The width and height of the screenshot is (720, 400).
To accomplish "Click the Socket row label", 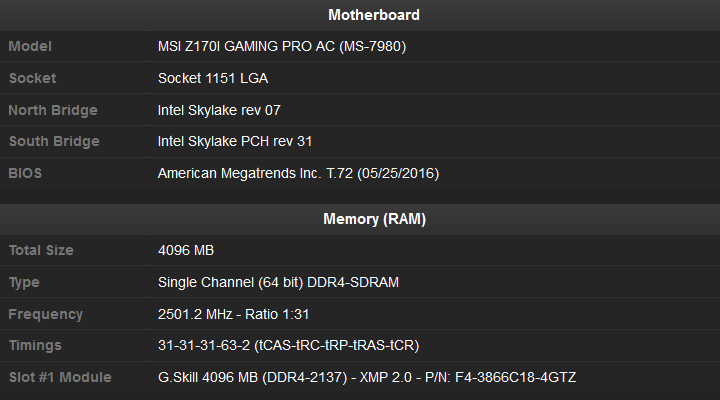I will (32, 78).
